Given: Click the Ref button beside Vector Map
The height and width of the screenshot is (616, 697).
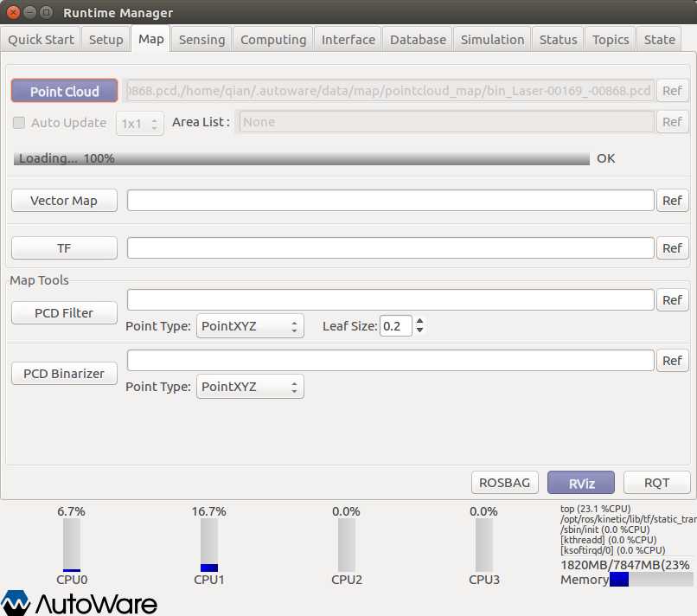Looking at the screenshot, I should (672, 201).
